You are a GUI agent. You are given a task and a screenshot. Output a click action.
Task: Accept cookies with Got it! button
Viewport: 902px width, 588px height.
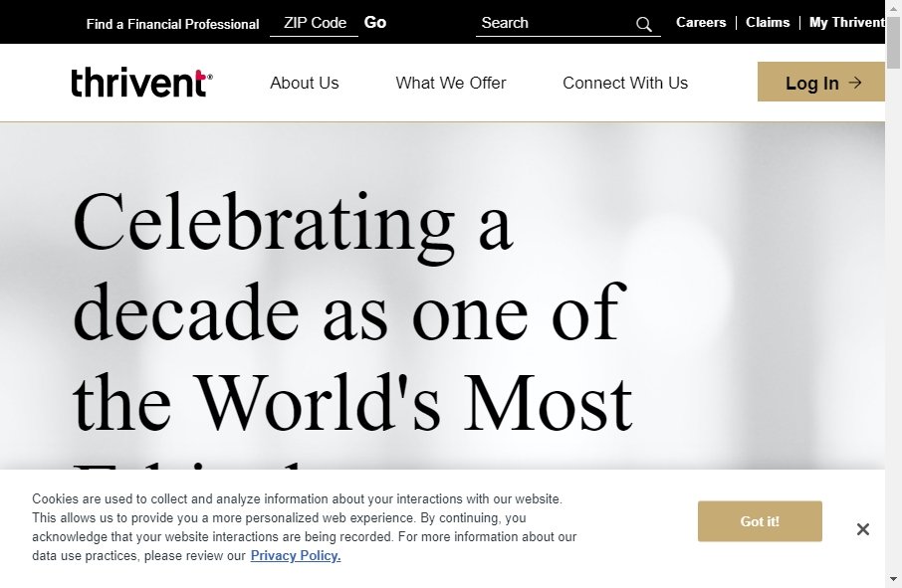click(760, 521)
